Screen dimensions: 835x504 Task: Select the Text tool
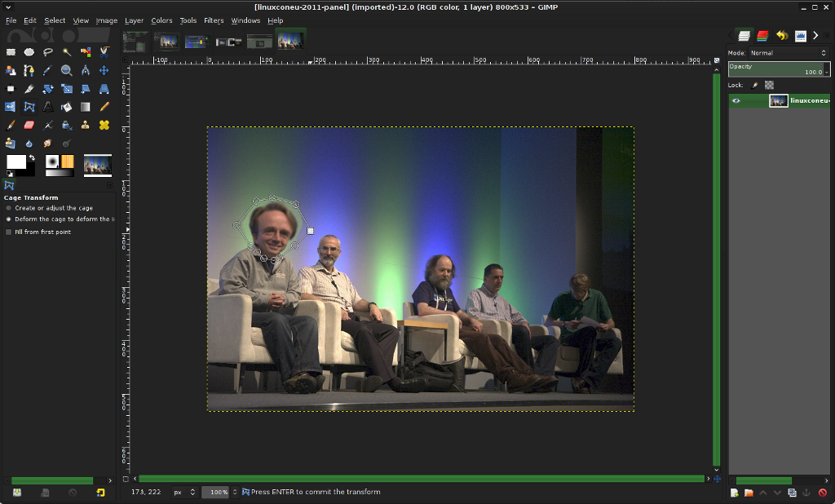pos(48,107)
